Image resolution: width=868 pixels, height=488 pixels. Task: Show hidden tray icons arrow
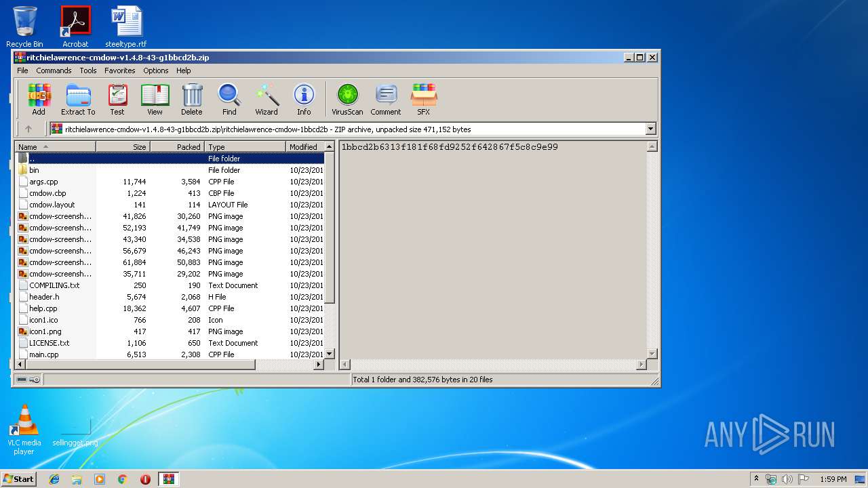[756, 479]
